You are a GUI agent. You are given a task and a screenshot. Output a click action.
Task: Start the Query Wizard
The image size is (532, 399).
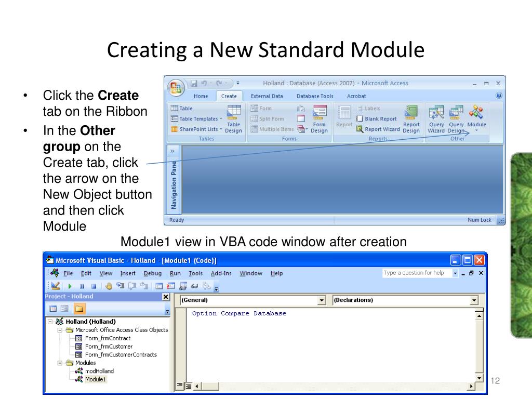click(x=436, y=119)
